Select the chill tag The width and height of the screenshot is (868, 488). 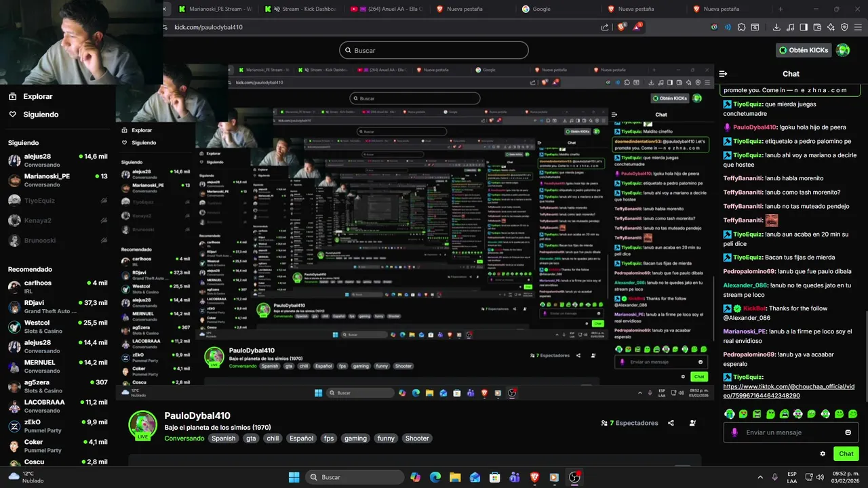(273, 439)
